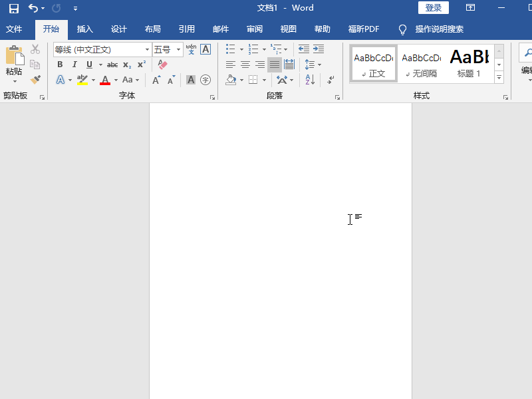532x399 pixels.
Task: Switch to the 设计 tab
Action: click(x=119, y=29)
